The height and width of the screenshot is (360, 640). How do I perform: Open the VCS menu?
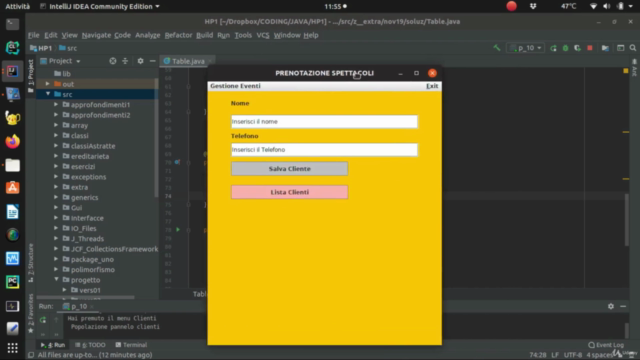(263, 35)
